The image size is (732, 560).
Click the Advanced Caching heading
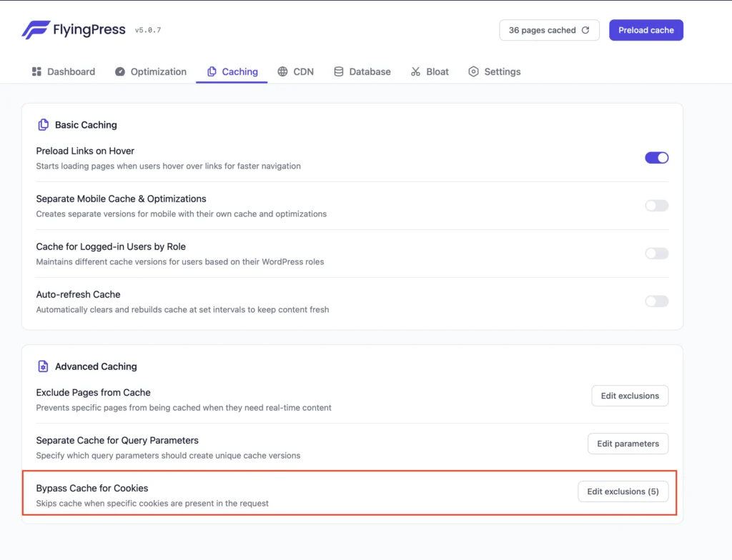click(x=97, y=366)
